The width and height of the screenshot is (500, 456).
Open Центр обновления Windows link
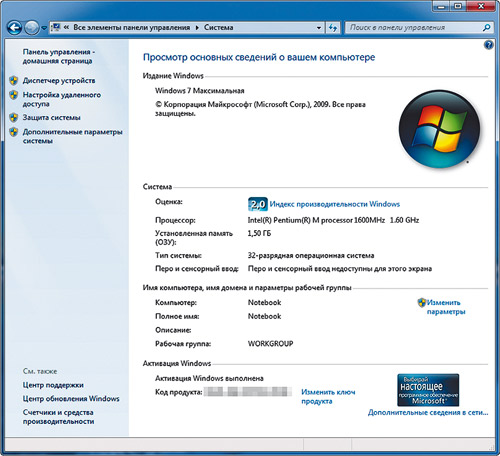coord(71,399)
